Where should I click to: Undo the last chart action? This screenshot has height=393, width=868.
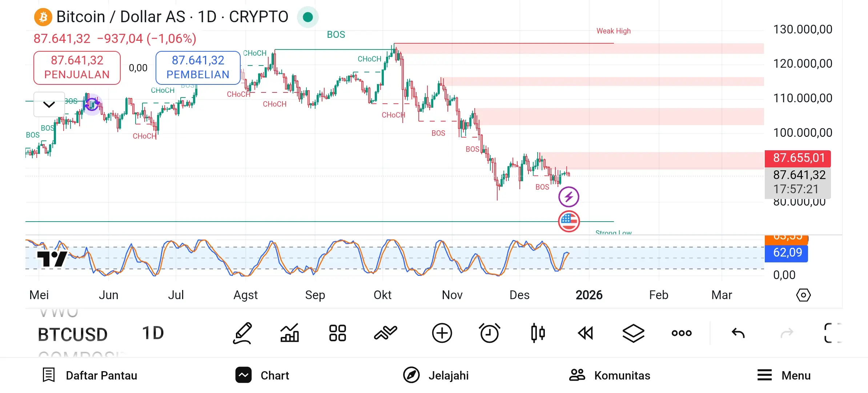pyautogui.click(x=738, y=333)
